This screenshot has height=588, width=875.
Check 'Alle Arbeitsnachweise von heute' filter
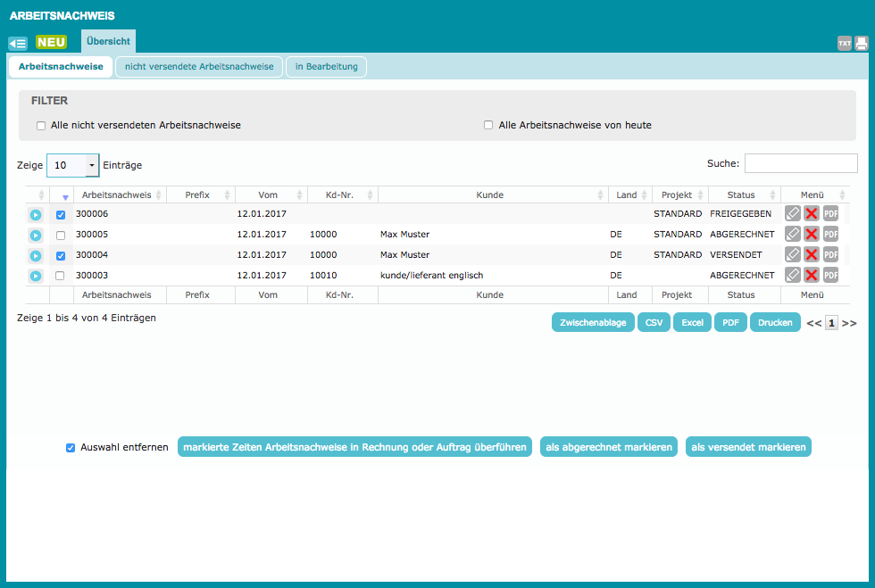[x=488, y=126]
